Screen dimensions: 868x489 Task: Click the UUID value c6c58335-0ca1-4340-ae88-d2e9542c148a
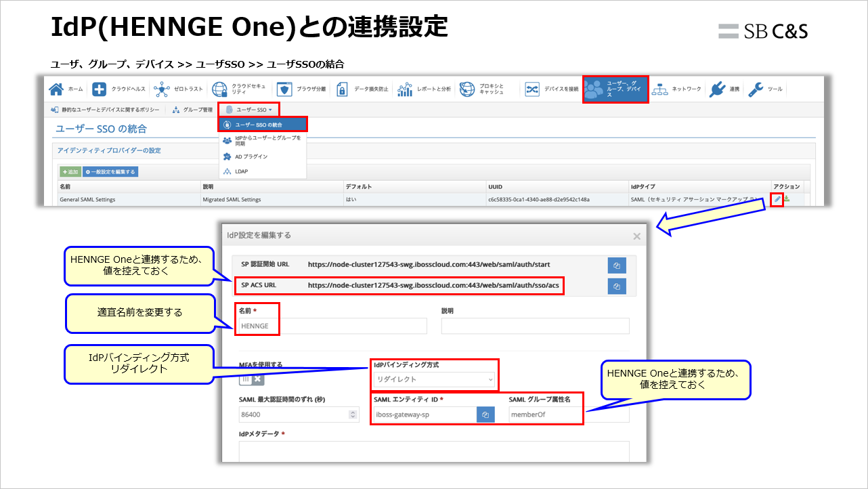[539, 200]
